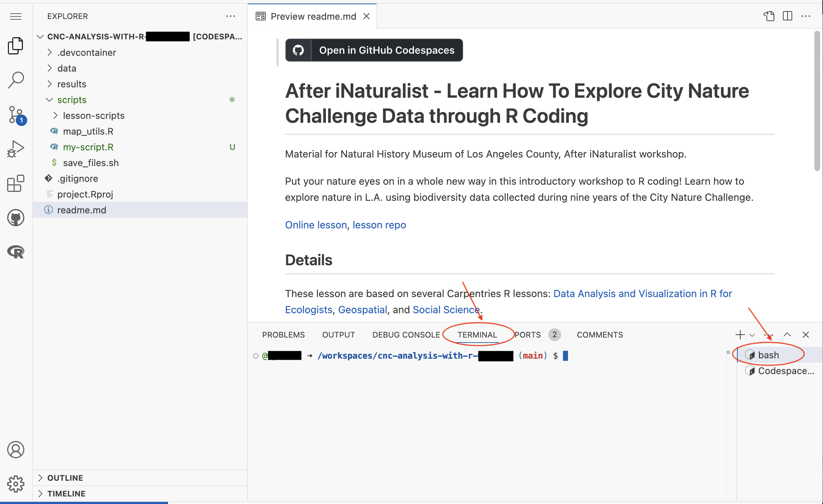Click the untracked U status of my-script.R
Screen dimensions: 823x504
pos(232,147)
